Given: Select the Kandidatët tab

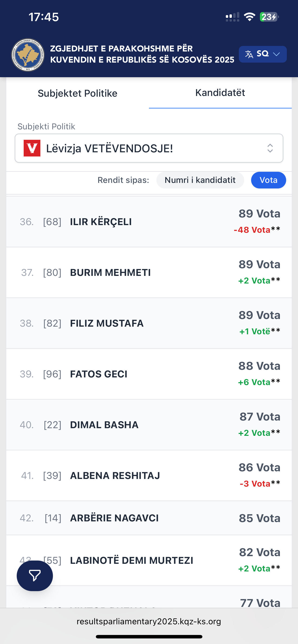Looking at the screenshot, I should [220, 93].
